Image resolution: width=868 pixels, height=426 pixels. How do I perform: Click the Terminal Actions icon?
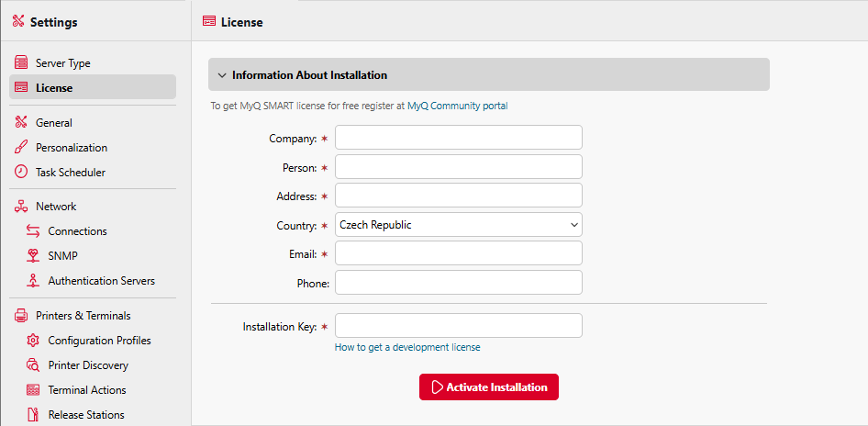point(33,390)
